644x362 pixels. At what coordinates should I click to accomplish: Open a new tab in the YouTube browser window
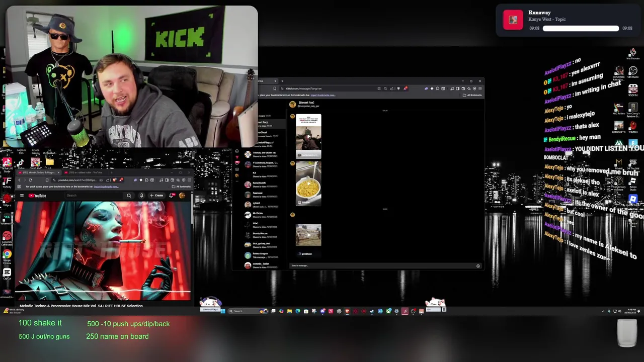pos(111,172)
